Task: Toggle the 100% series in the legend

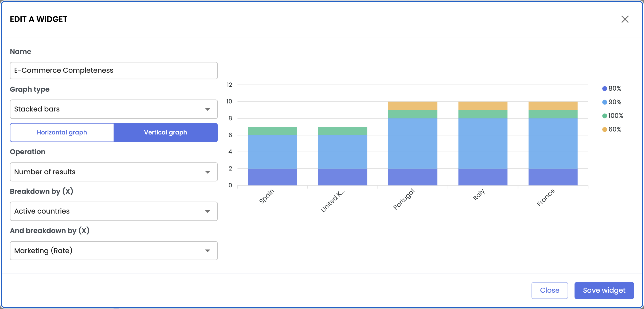Action: [x=604, y=116]
